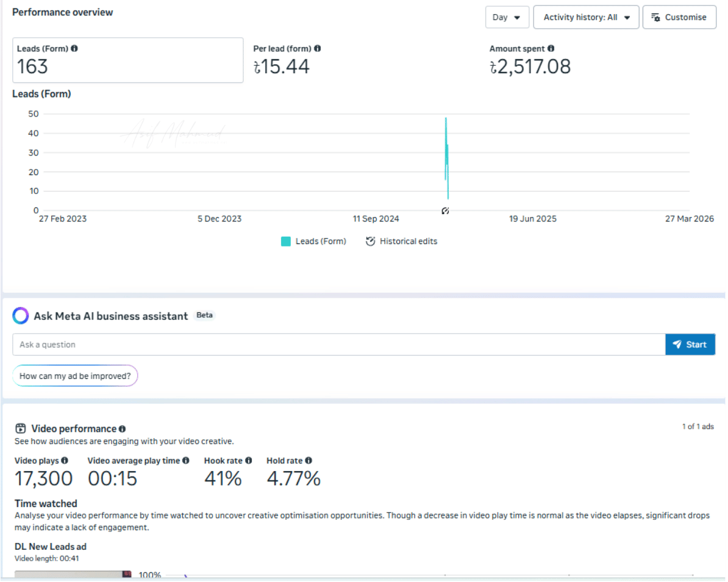The width and height of the screenshot is (728, 582).
Task: Click the Meta AI assistant ring icon
Action: tap(21, 315)
